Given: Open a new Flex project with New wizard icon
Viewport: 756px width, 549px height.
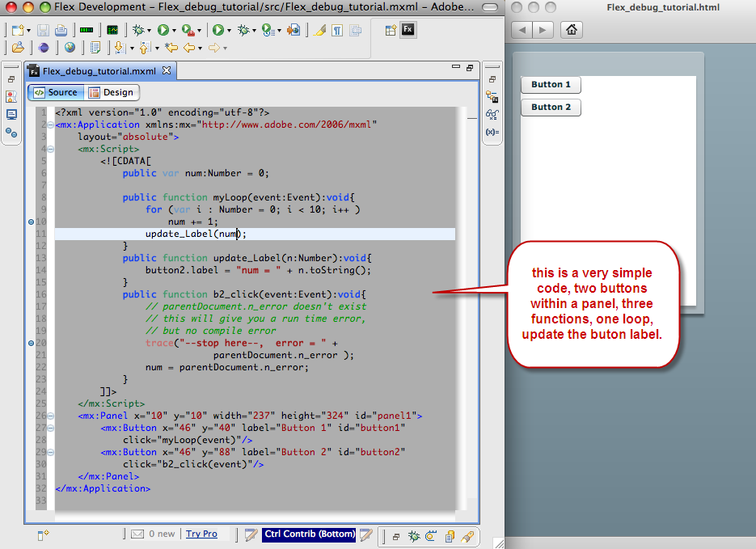Looking at the screenshot, I should tap(16, 29).
